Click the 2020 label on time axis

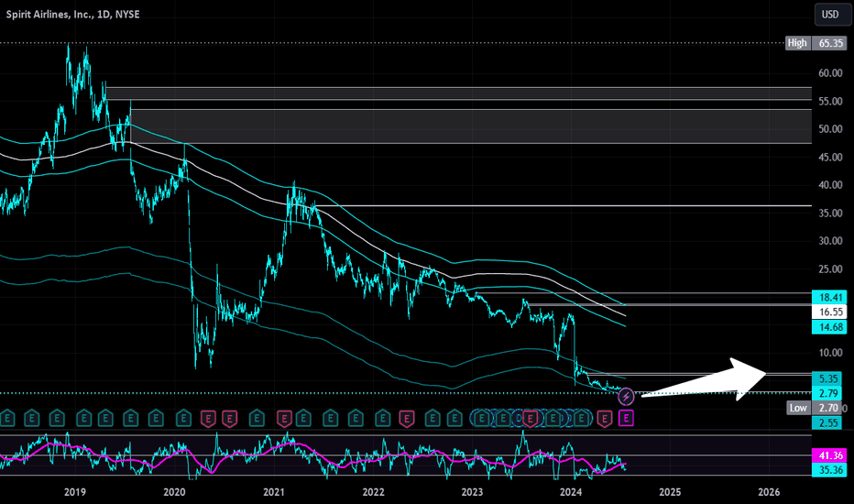coord(174,492)
